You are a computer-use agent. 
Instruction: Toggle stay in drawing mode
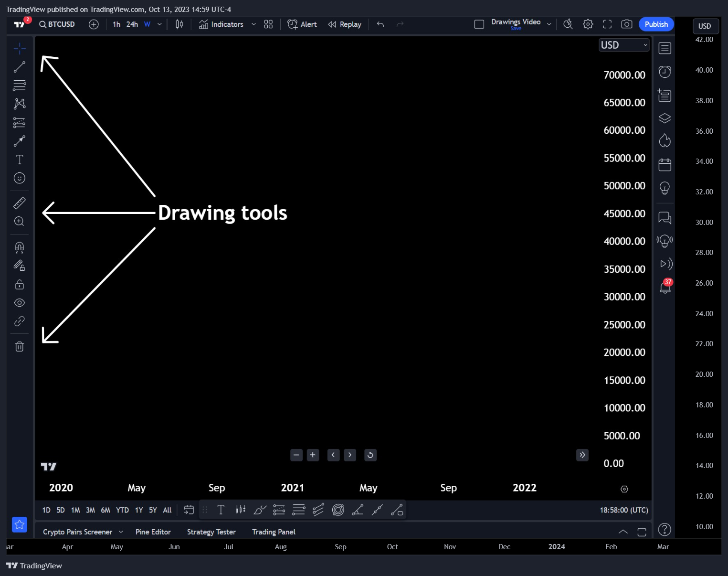20,266
